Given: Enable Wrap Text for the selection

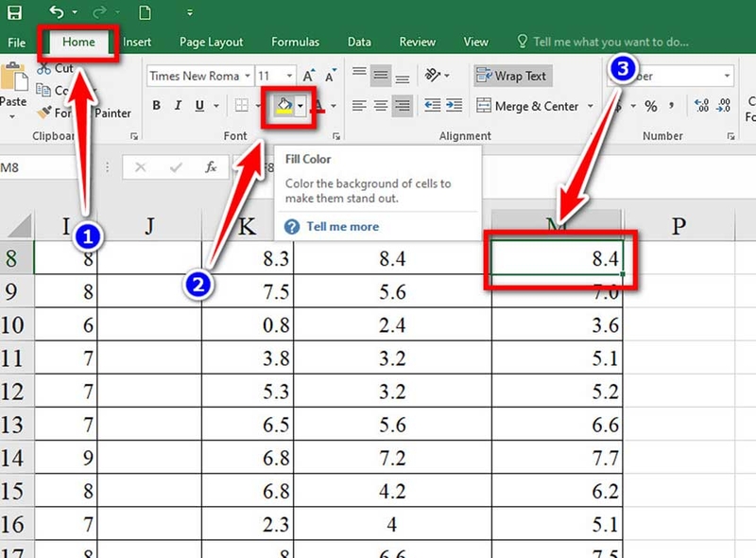Looking at the screenshot, I should click(x=510, y=75).
